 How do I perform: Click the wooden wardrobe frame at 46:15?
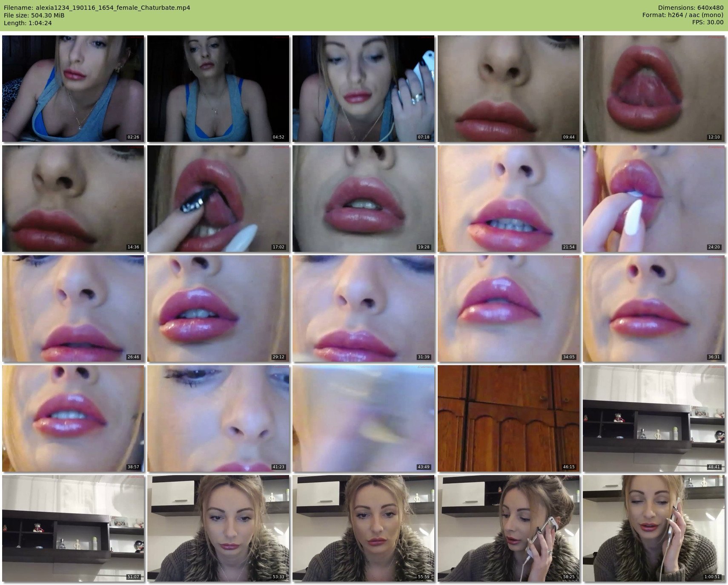click(509, 418)
